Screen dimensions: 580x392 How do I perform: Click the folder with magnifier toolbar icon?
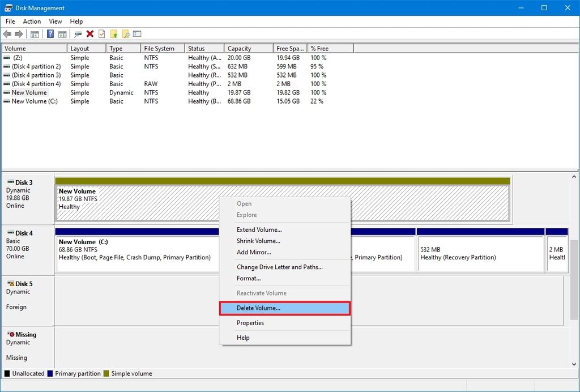pyautogui.click(x=126, y=33)
